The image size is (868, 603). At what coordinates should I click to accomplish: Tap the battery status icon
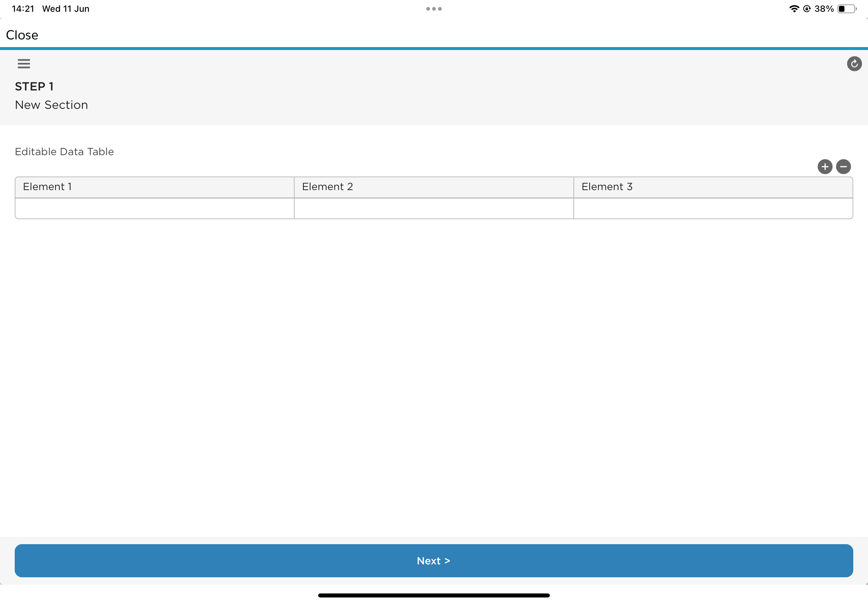tap(846, 9)
